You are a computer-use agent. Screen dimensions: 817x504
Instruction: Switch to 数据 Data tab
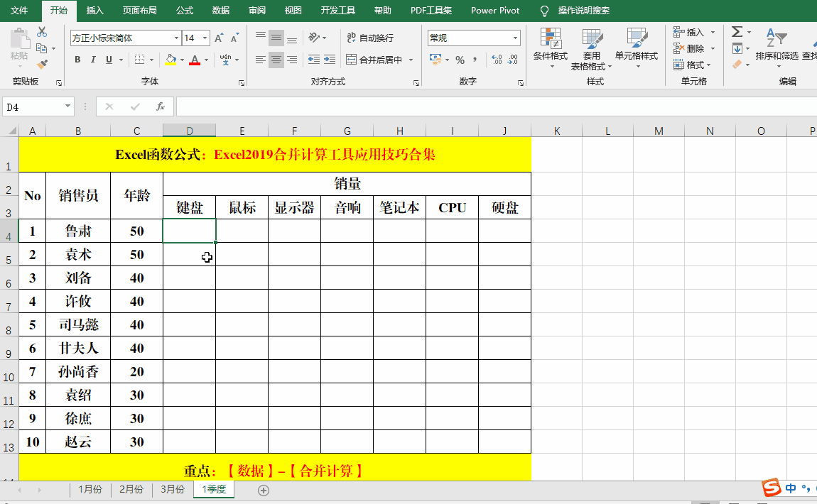point(221,11)
